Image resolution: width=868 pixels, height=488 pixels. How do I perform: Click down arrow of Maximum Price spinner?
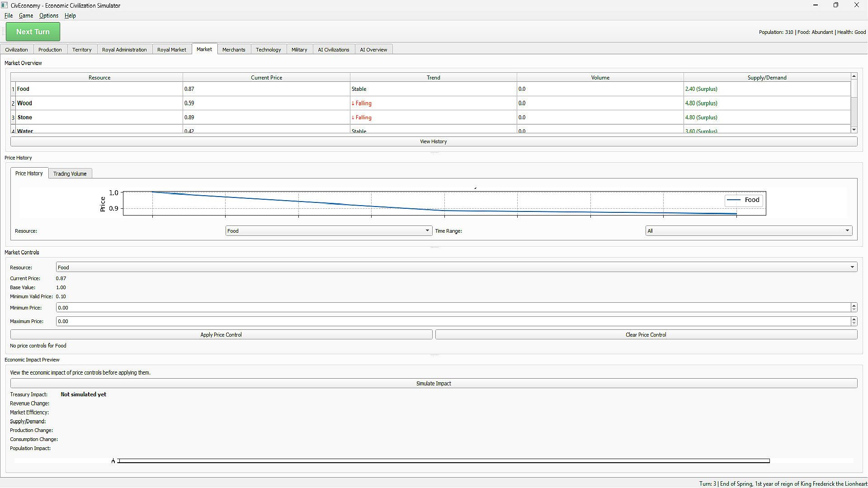click(x=854, y=324)
